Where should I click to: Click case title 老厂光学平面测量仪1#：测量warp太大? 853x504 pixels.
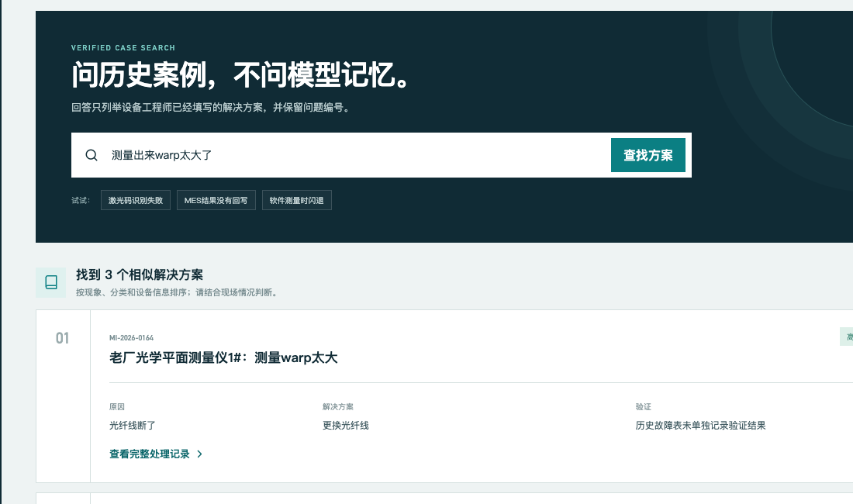[x=223, y=357]
